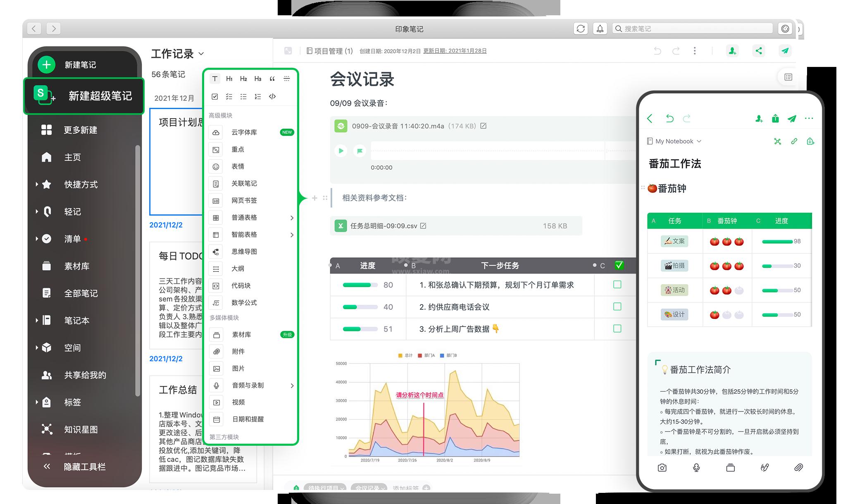The height and width of the screenshot is (504, 843).
Task: Click the flag marker button in audio player
Action: [360, 151]
